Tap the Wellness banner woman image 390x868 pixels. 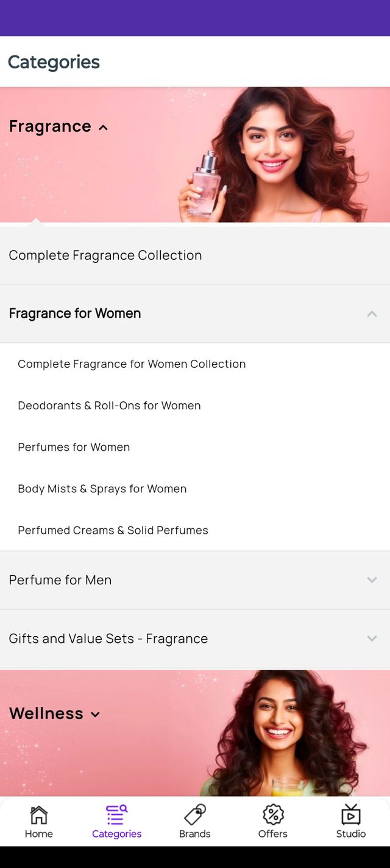tap(283, 733)
